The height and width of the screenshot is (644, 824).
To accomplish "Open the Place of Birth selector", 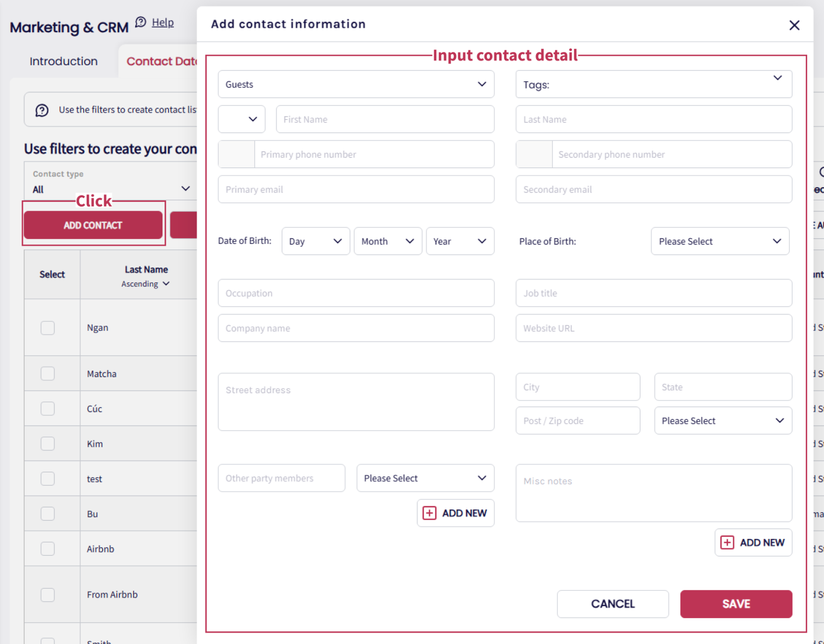I will click(x=720, y=241).
